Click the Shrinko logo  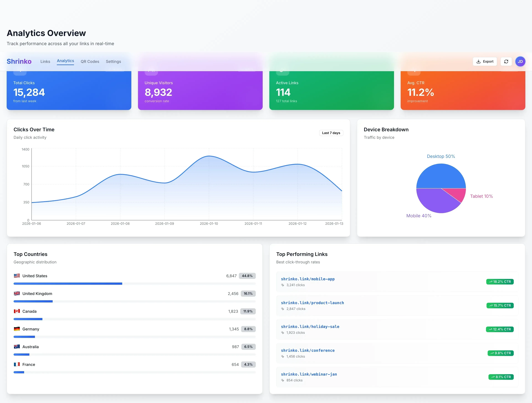[19, 61]
